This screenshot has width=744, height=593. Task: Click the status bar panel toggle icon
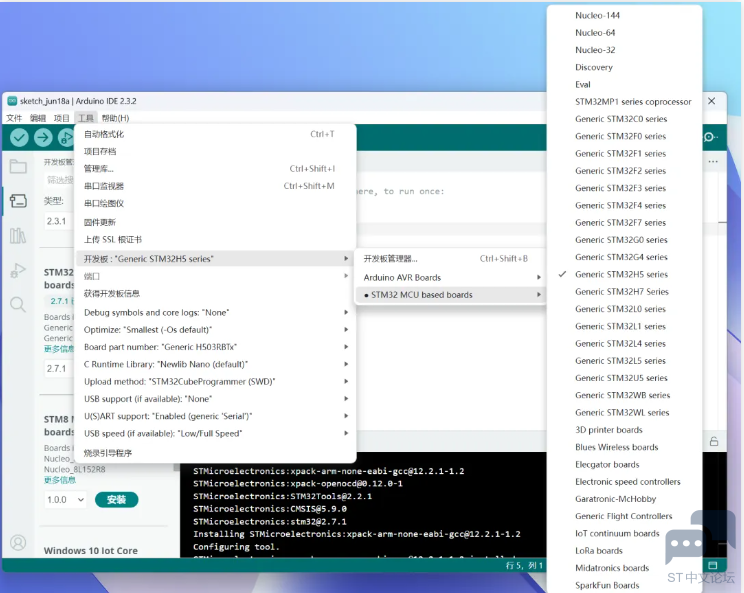click(713, 565)
